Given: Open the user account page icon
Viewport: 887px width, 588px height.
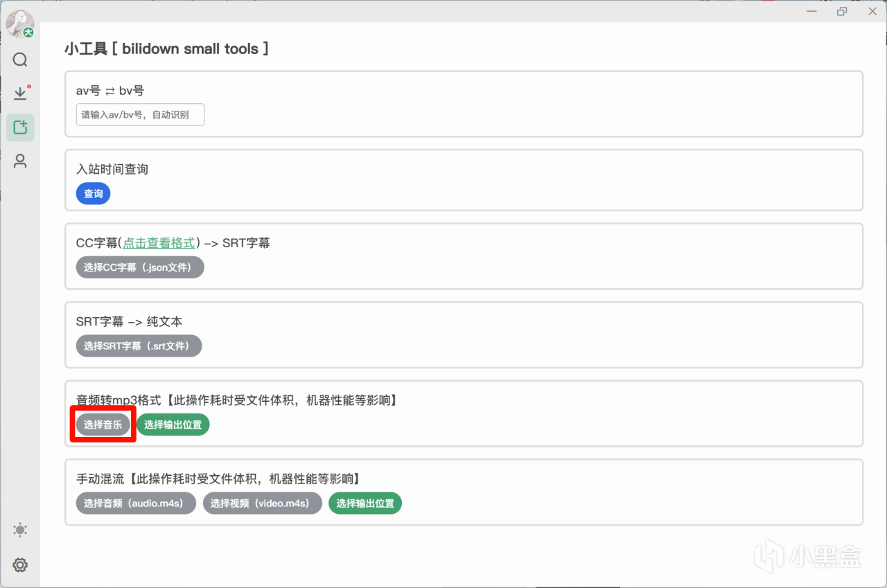Looking at the screenshot, I should (20, 161).
